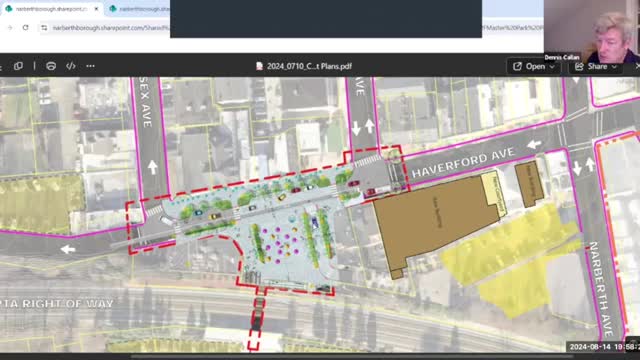
Task: Click the 2024_0710_C...t Plans.pdf title
Action: pyautogui.click(x=309, y=66)
